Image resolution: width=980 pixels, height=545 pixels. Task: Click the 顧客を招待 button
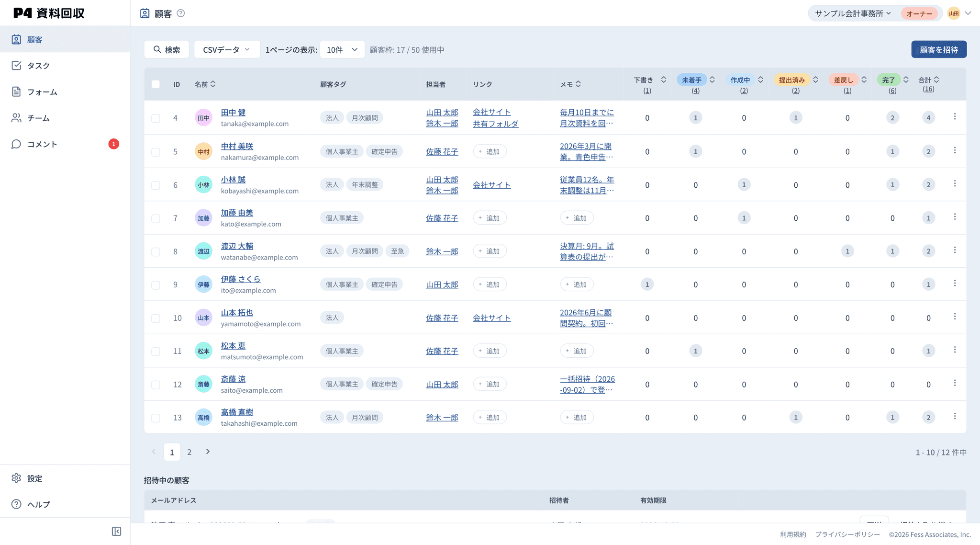[939, 49]
